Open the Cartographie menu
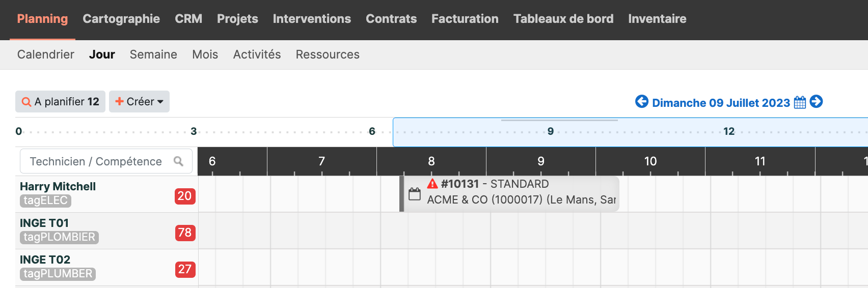 [x=121, y=19]
